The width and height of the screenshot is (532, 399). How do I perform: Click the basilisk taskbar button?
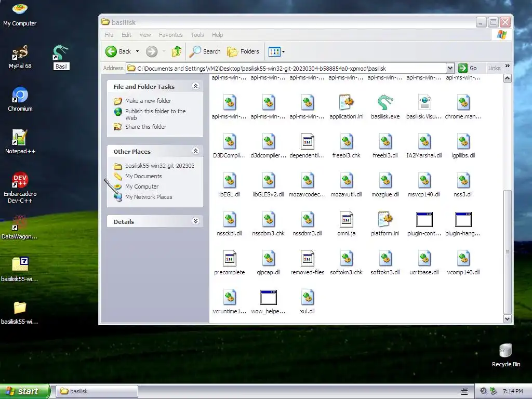coord(96,391)
